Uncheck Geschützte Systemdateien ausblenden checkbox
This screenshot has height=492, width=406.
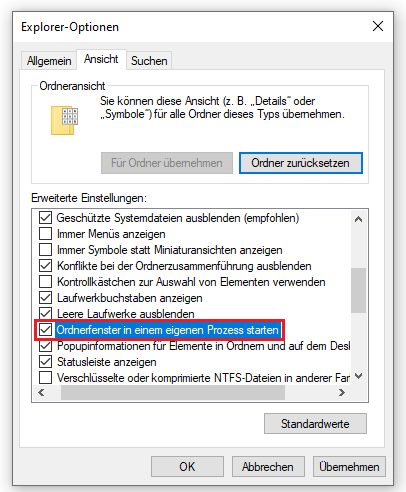click(x=45, y=218)
